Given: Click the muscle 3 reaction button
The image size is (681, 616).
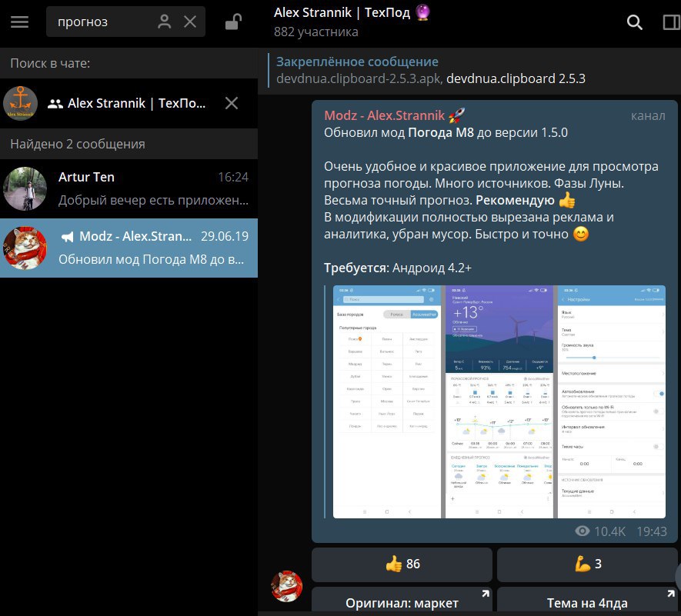Looking at the screenshot, I should point(587,564).
